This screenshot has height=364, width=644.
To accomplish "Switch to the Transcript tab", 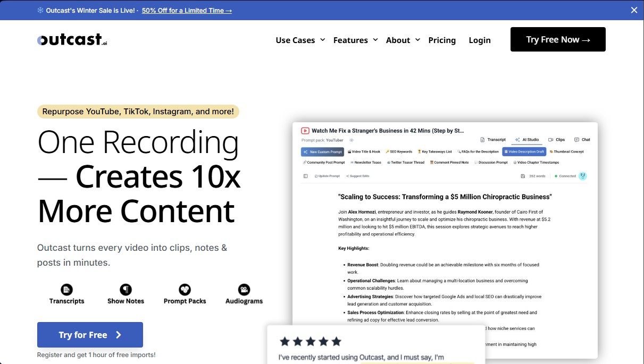I will [x=493, y=140].
